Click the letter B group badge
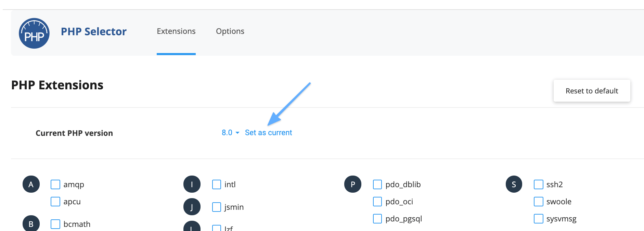The image size is (644, 231). click(x=31, y=223)
